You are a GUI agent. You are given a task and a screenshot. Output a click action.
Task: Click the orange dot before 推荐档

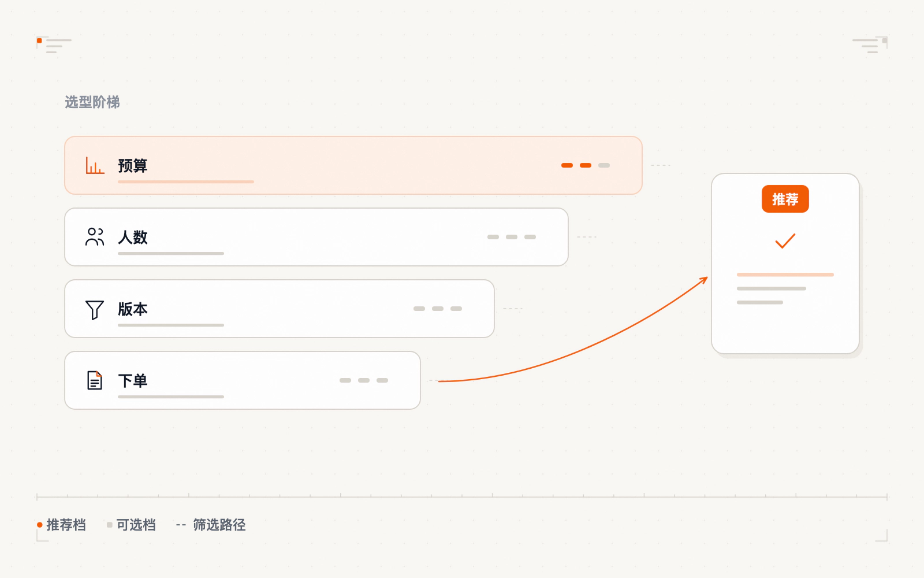click(40, 525)
